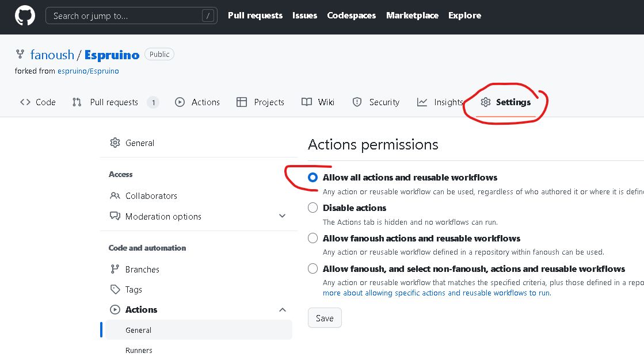Collapse the Actions sidebar section chevron
Viewport: 644px width, 357px height.
(282, 310)
